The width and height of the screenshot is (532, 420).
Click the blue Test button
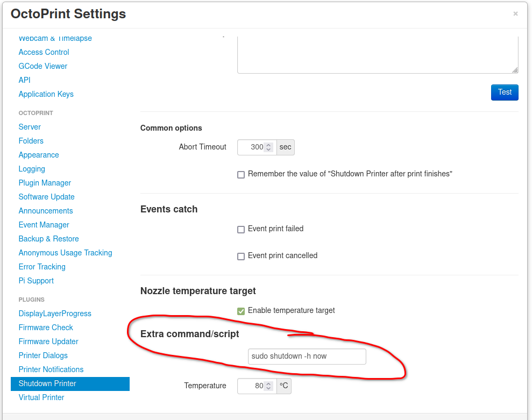pyautogui.click(x=505, y=92)
